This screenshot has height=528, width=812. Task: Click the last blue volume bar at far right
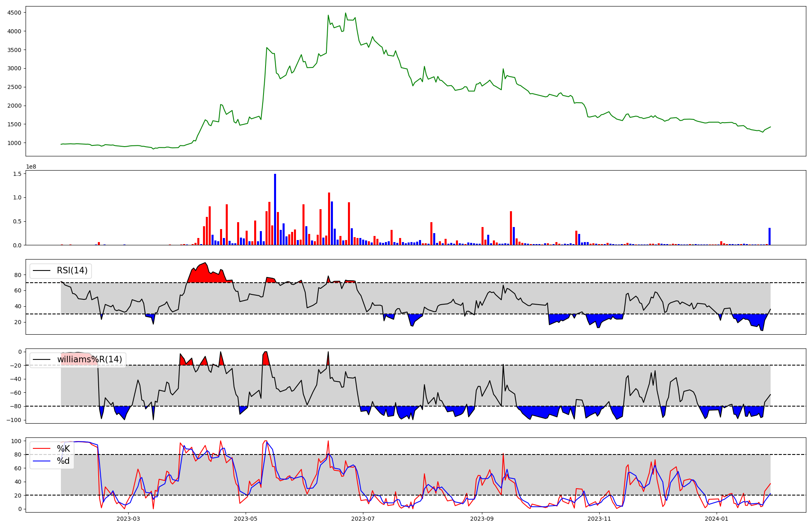(x=769, y=236)
